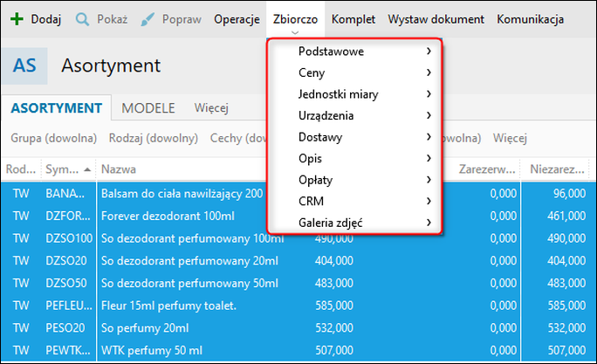Screen dimensions: 597x364
Task: Sort by the Nazwa column header
Action: coord(119,169)
